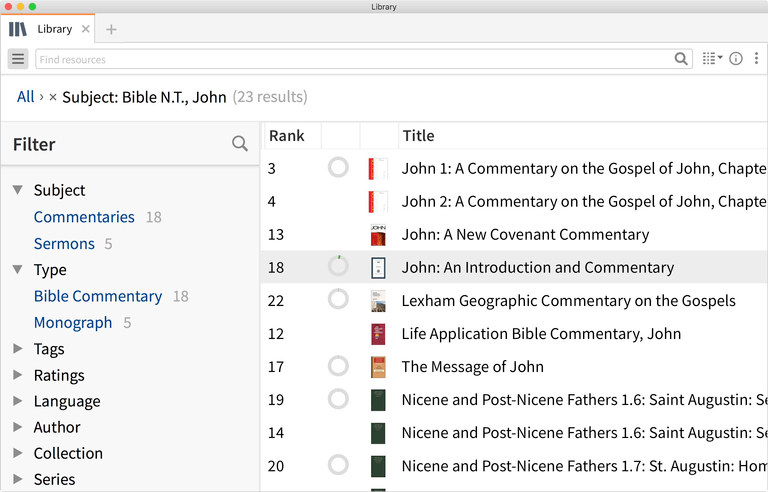
Task: Collapse the Type filter section
Action: pyautogui.click(x=18, y=270)
